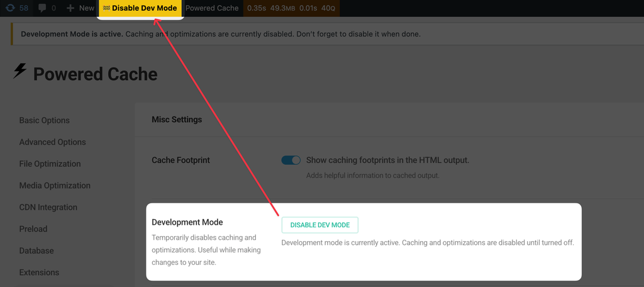This screenshot has width=644, height=287.
Task: Switch to Advanced Options tab
Action: pos(52,142)
